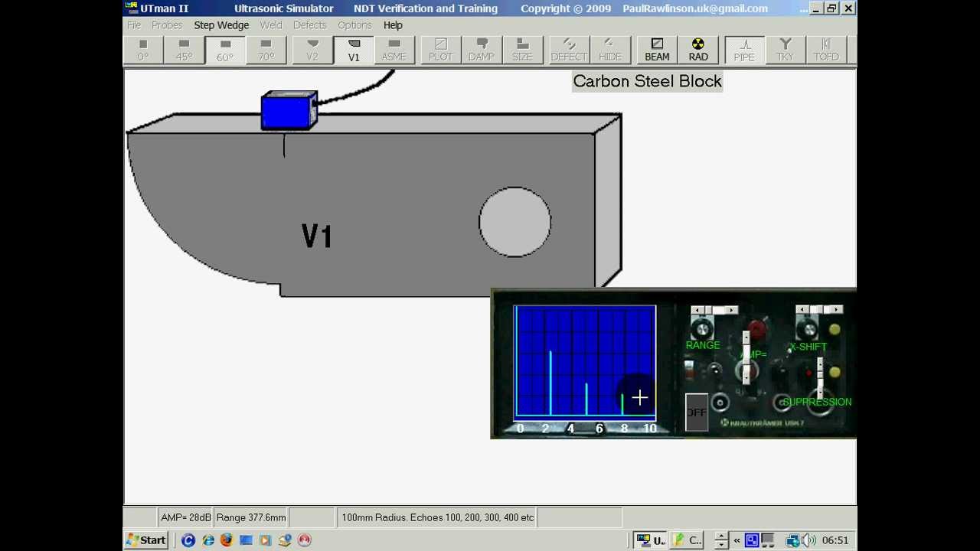Click the SIZE toolbar icon
Viewport: 980px width, 551px height.
tap(522, 50)
